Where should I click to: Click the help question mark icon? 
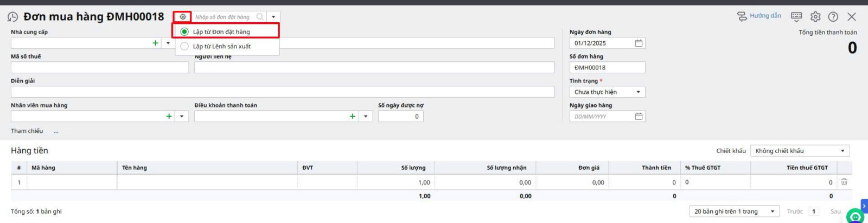point(833,17)
